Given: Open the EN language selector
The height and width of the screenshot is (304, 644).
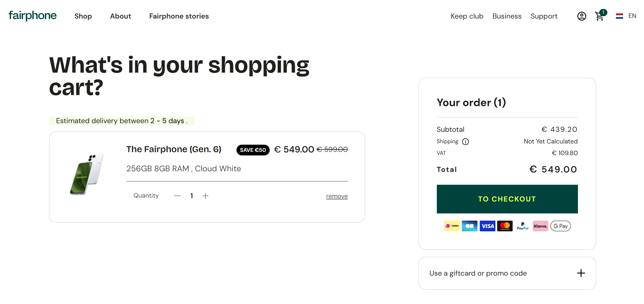Looking at the screenshot, I should (632, 16).
